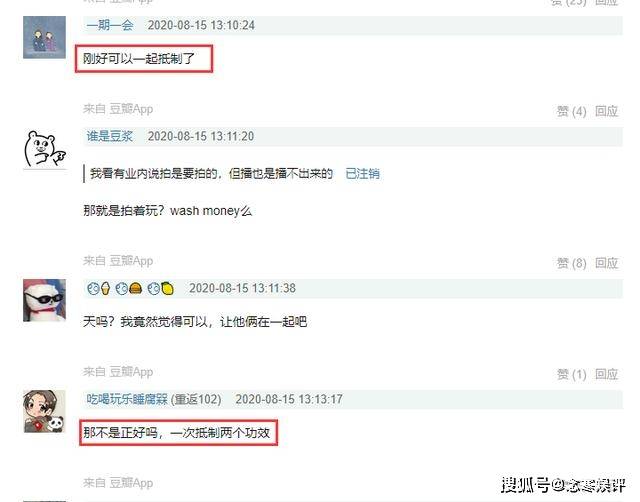Click the ice cream emoji in username

point(105,288)
